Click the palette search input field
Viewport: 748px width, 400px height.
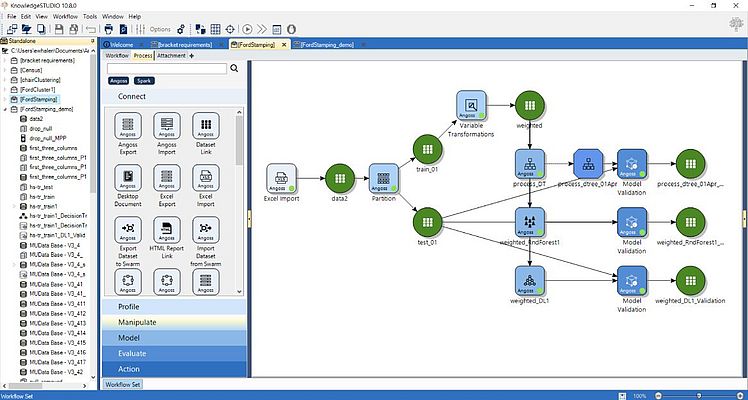click(166, 69)
